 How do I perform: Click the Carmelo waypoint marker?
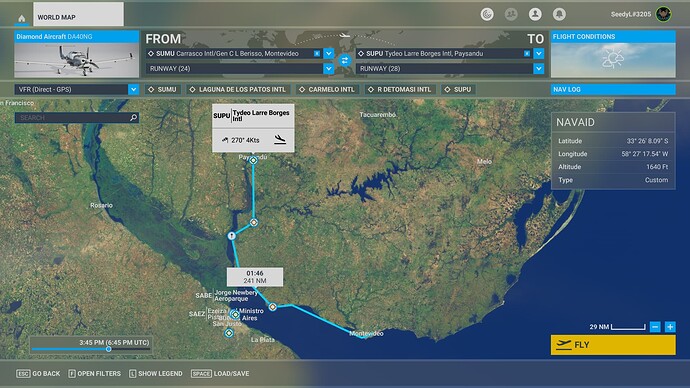tap(231, 236)
